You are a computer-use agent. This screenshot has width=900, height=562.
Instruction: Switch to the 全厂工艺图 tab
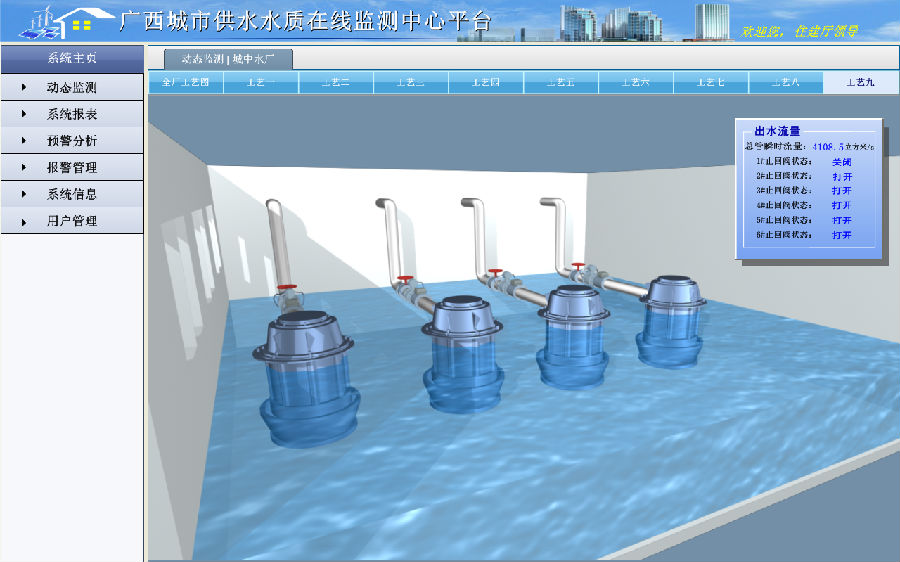[185, 82]
